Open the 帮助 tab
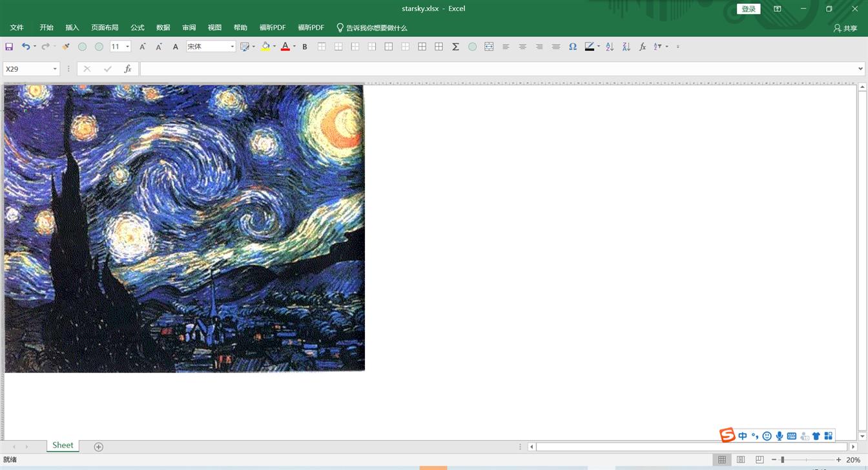Screen dimensions: 868x470 click(x=241, y=28)
